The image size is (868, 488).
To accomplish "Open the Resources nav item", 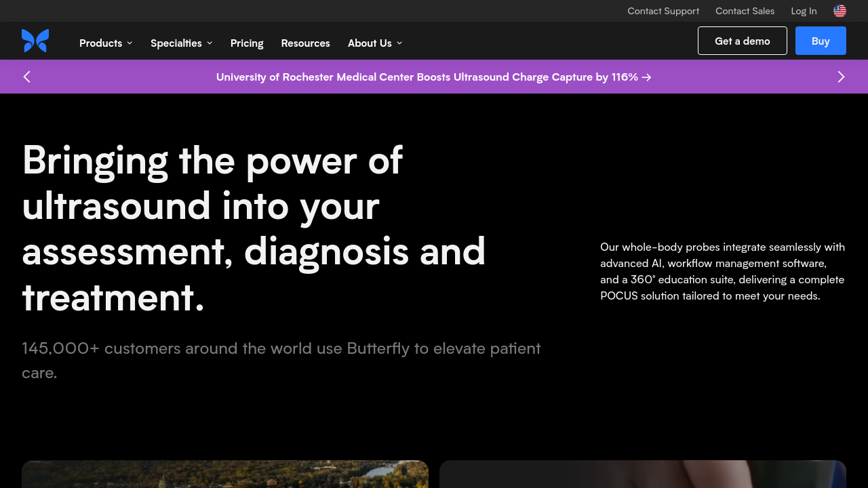I will pos(305,43).
